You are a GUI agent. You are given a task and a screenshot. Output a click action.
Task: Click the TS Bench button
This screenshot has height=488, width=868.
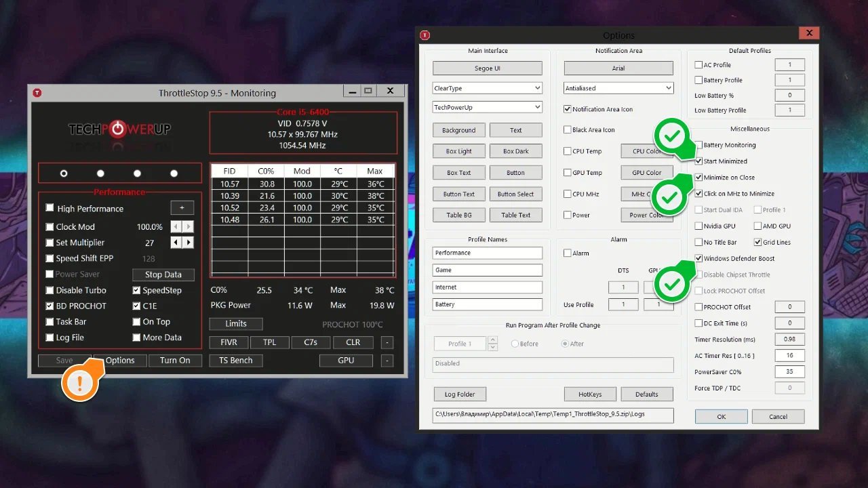tap(235, 361)
